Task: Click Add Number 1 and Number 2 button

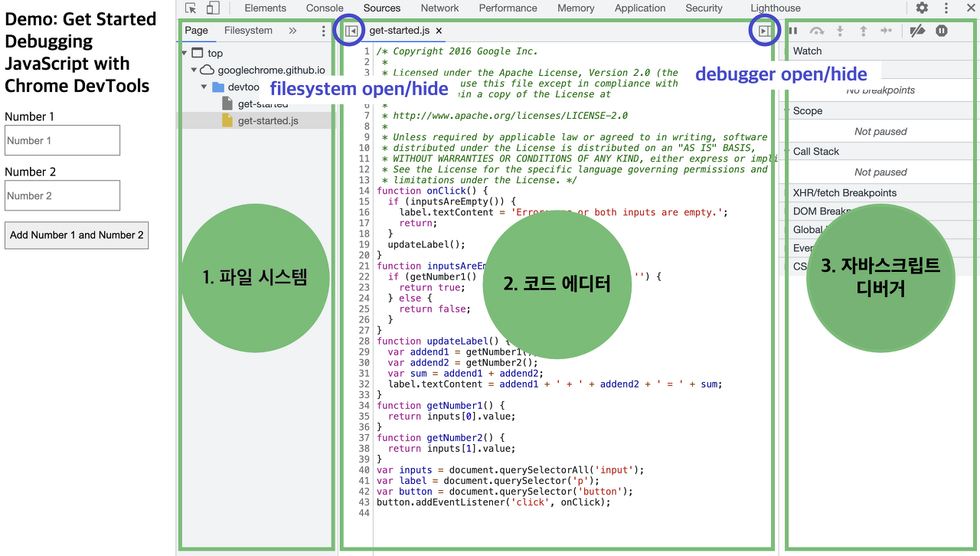Action: pyautogui.click(x=77, y=235)
